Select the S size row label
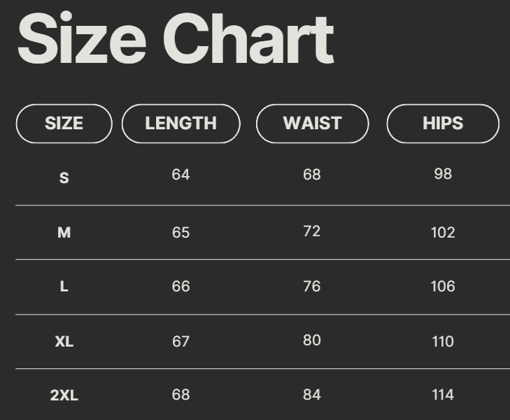 point(64,178)
